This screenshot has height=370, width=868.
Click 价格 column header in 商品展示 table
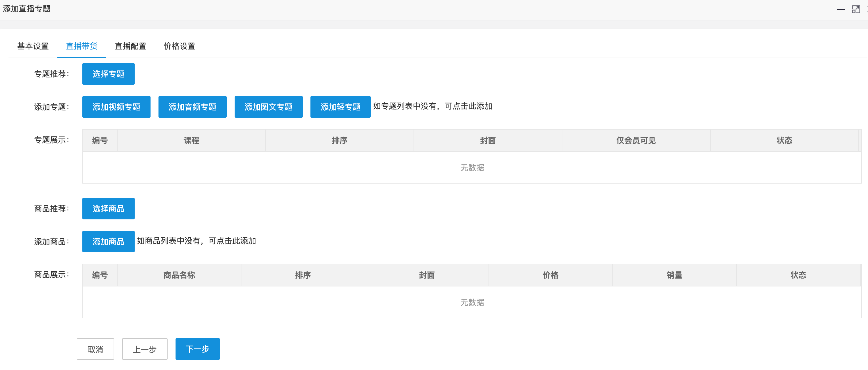tap(550, 275)
